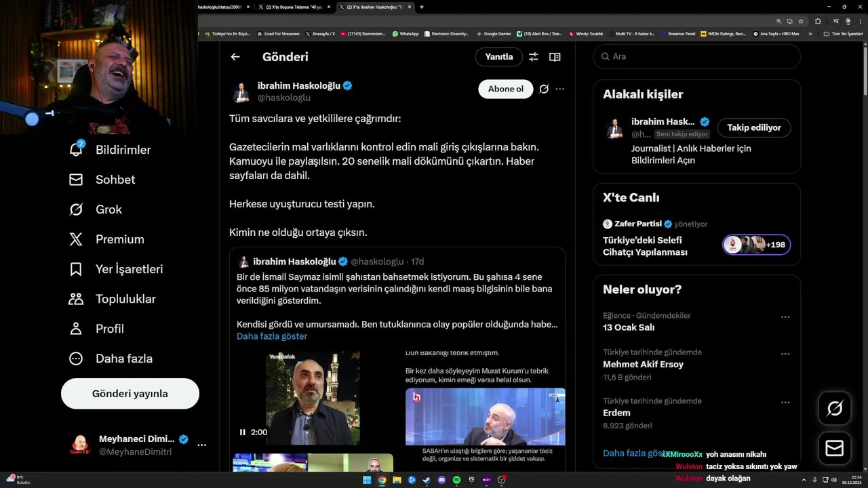The width and height of the screenshot is (868, 488).
Task: Open a new browser tab with plus
Action: point(422,7)
